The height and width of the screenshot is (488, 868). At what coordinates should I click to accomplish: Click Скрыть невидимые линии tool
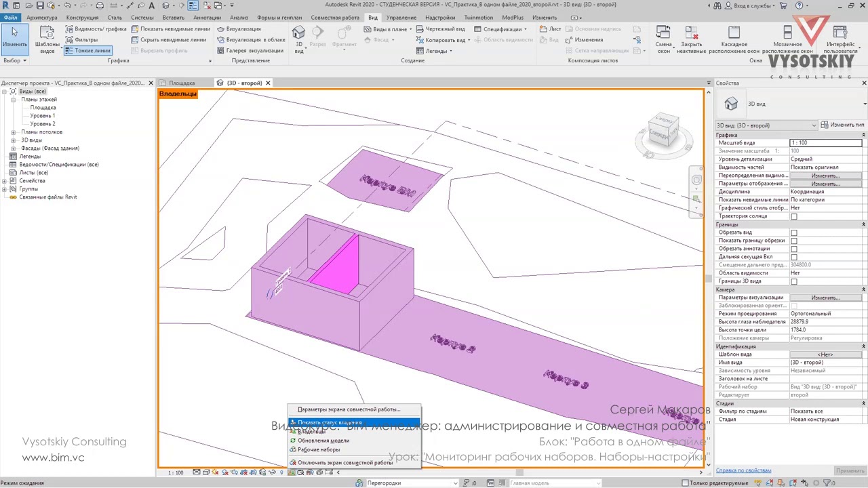tap(168, 40)
